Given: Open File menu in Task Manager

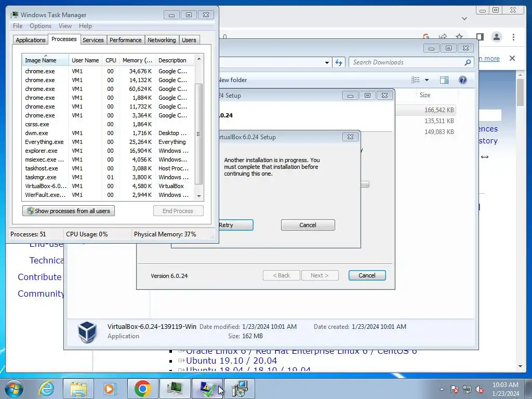Looking at the screenshot, I should [18, 26].
